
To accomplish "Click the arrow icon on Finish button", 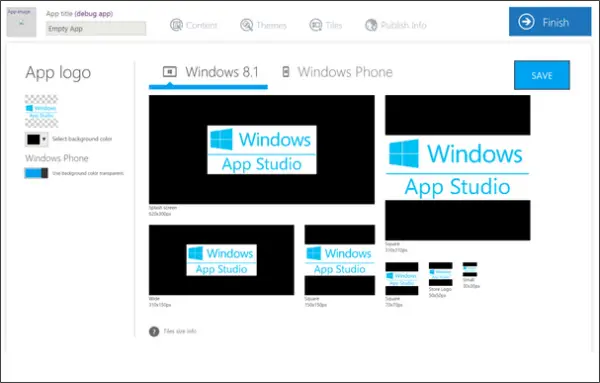I will pos(526,22).
